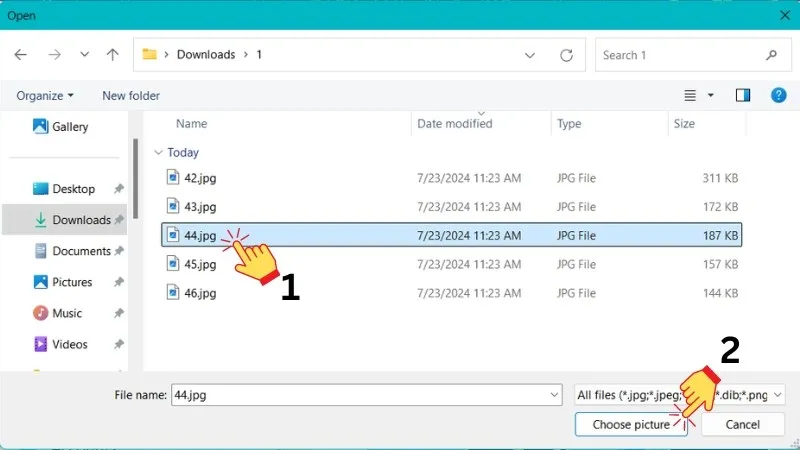The width and height of the screenshot is (800, 450).
Task: Click the Up to parent folder arrow
Action: coord(113,55)
